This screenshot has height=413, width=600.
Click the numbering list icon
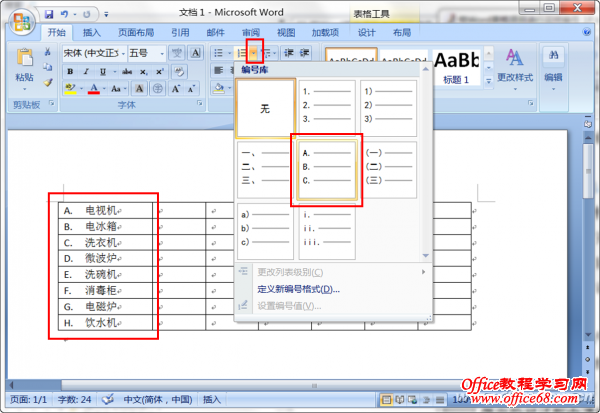point(242,53)
